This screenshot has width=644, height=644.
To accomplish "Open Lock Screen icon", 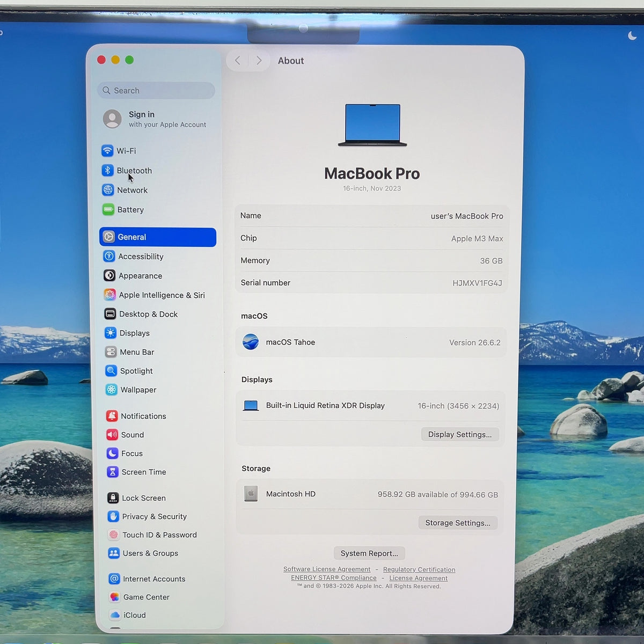I will [x=113, y=498].
